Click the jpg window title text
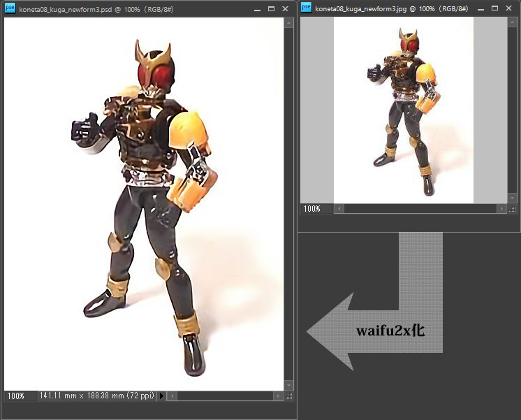This screenshot has width=521, height=420. coord(392,8)
